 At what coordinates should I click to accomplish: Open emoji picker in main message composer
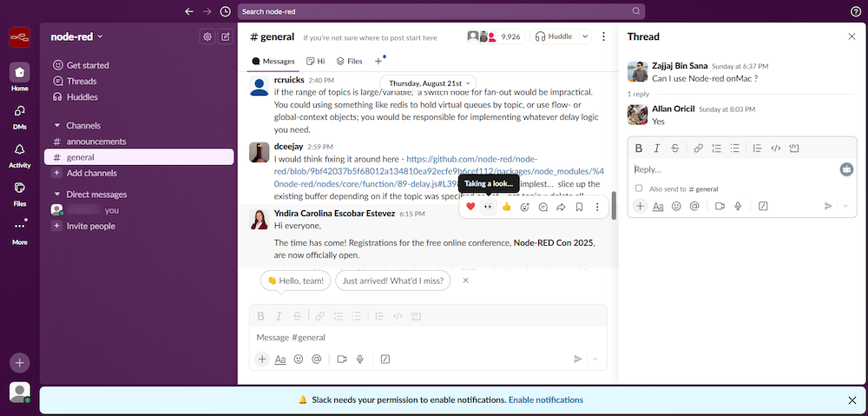[x=299, y=359]
